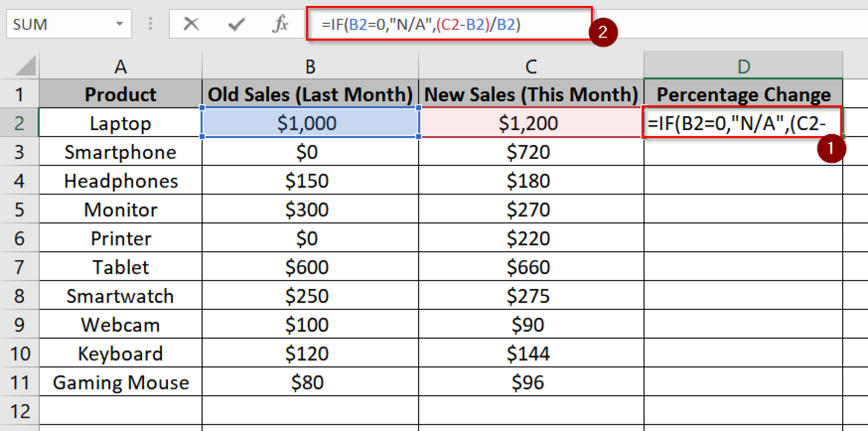Open the Name Box dropdown arrow
This screenshot has height=431, width=868.
coord(120,24)
